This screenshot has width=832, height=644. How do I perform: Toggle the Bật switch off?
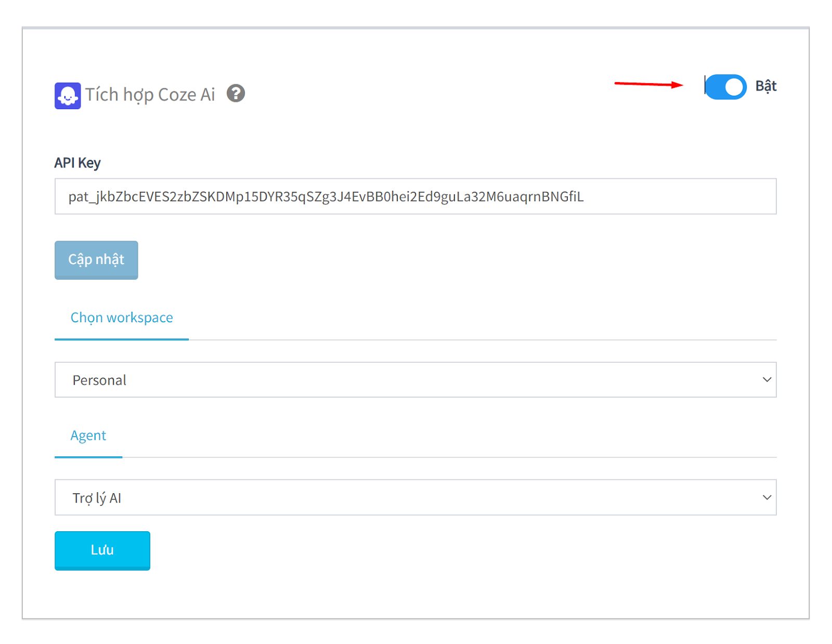pos(726,87)
